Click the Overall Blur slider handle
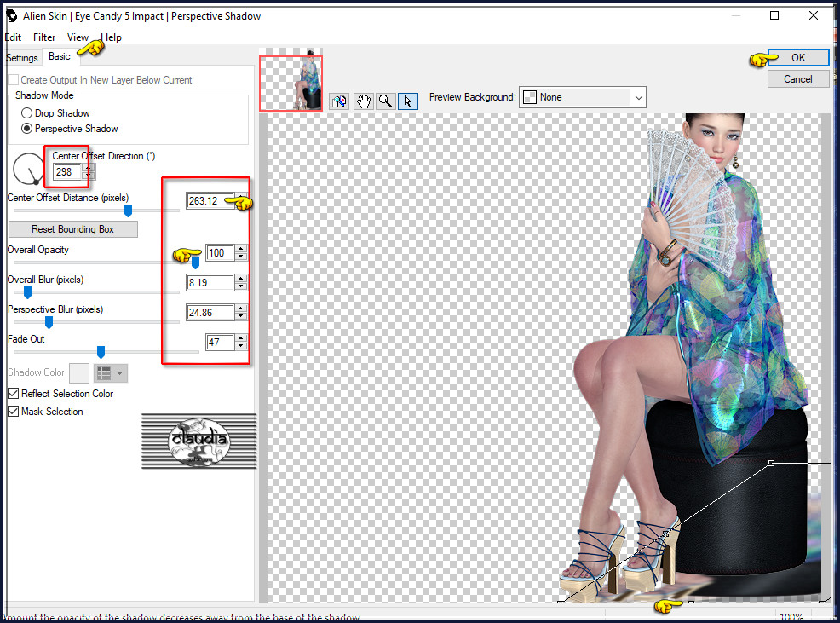This screenshot has width=840, height=623. click(27, 292)
